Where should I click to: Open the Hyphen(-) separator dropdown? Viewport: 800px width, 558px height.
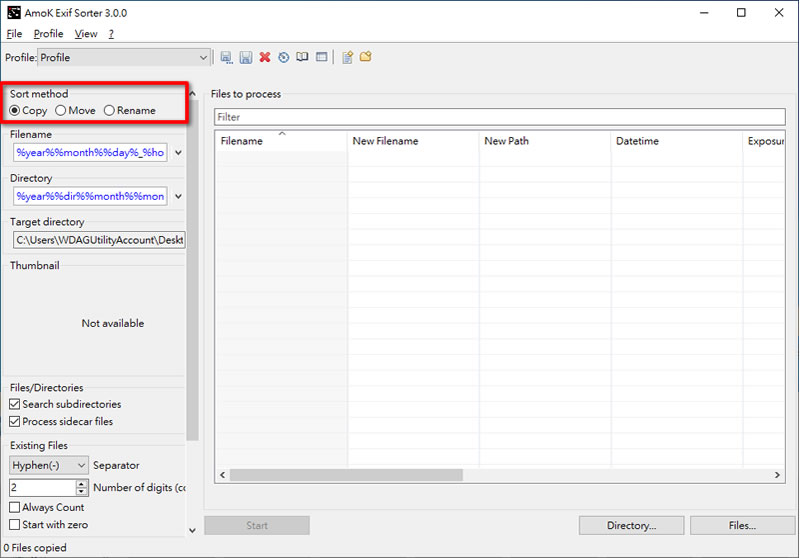coord(49,465)
